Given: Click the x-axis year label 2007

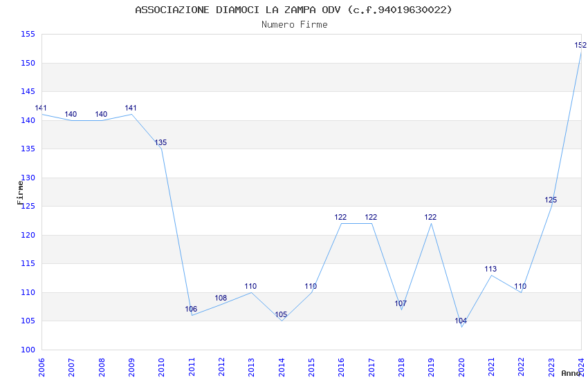Looking at the screenshot, I should click(71, 368).
